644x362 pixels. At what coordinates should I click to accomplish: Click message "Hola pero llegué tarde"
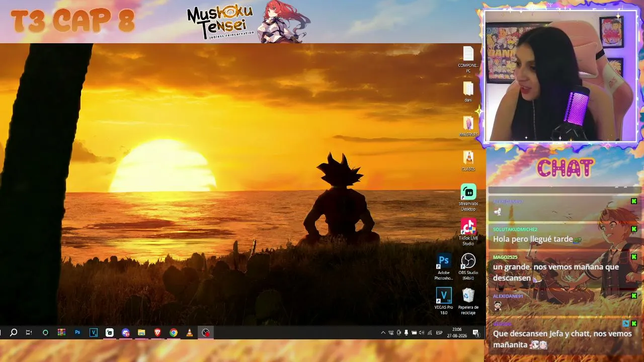point(533,239)
